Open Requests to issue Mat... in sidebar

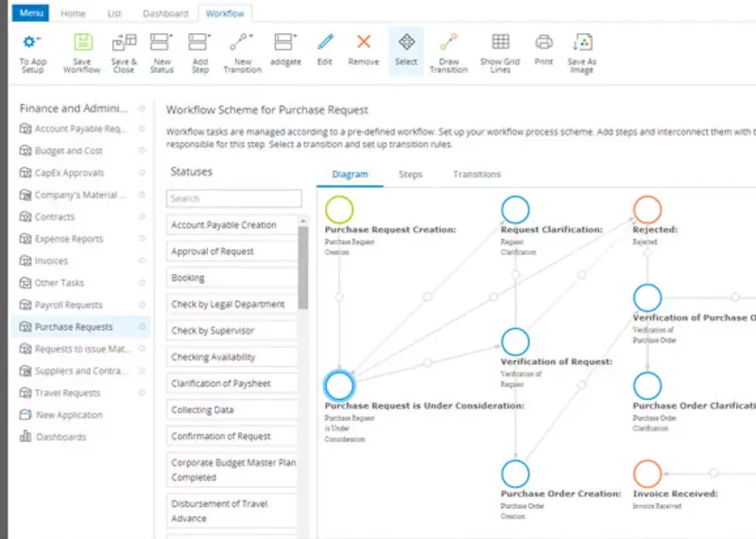(x=82, y=349)
